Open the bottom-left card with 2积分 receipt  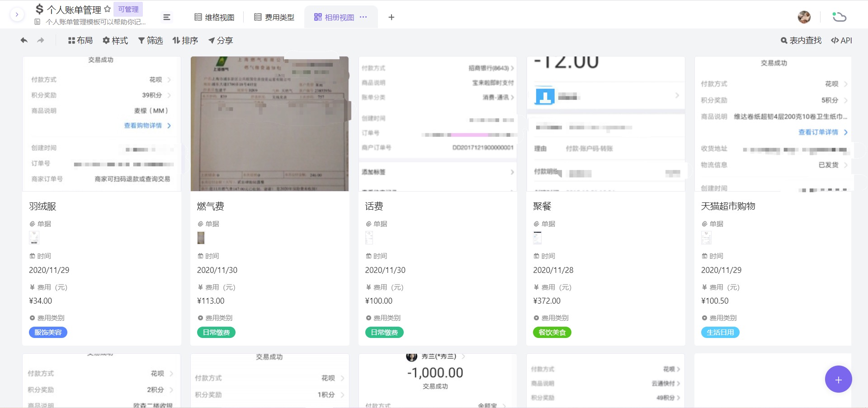(102, 380)
